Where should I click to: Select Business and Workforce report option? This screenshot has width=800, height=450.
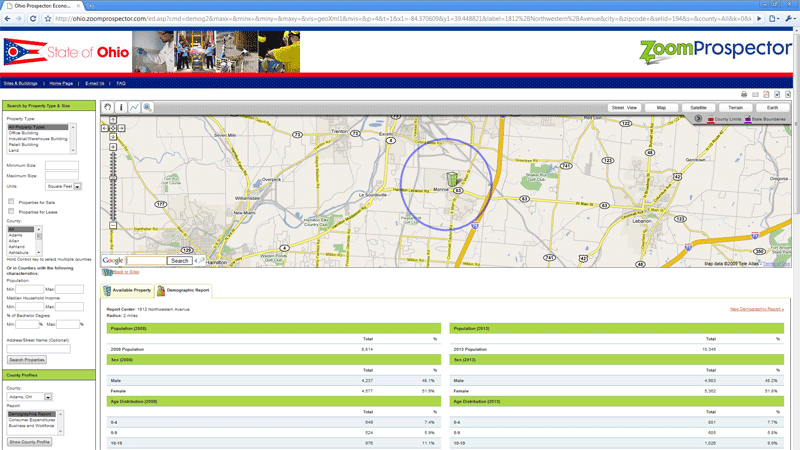[x=31, y=426]
